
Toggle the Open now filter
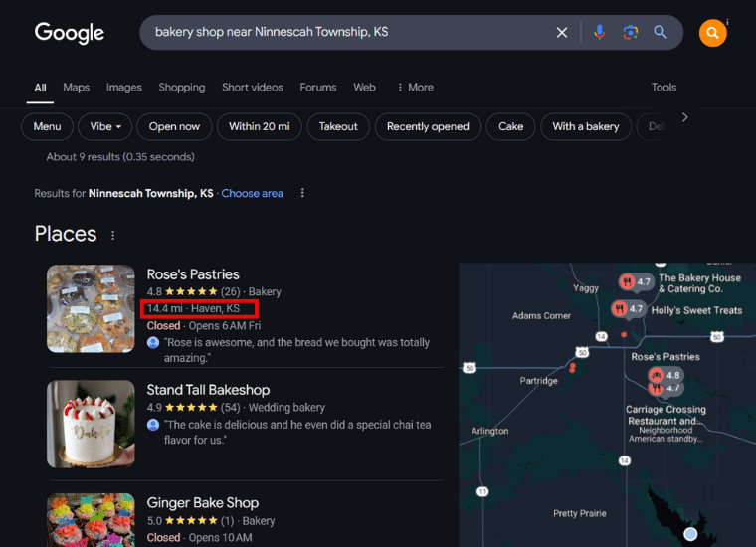(x=174, y=126)
